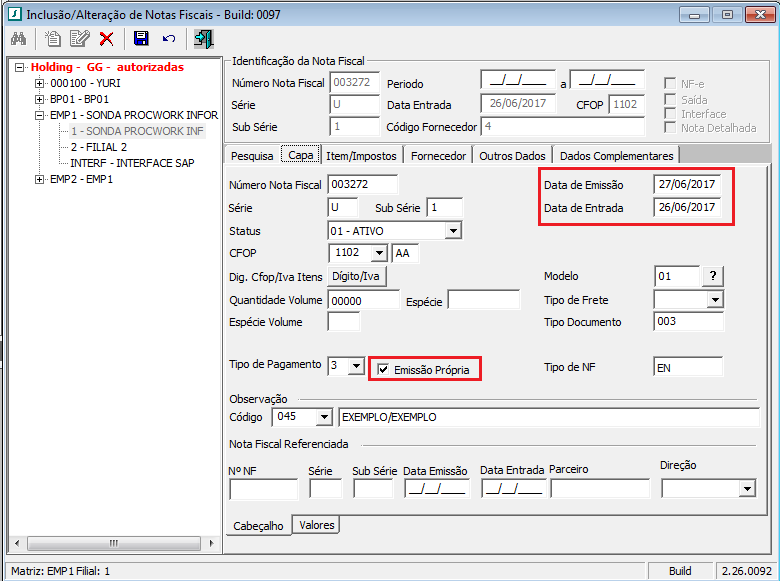The width and height of the screenshot is (780, 581).
Task: Open the Status dropdown
Action: 453,231
